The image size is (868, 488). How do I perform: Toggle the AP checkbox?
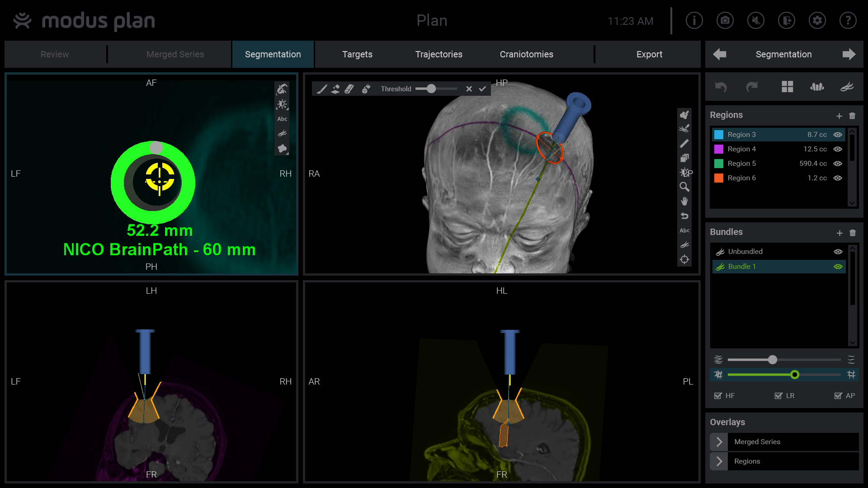coord(838,396)
